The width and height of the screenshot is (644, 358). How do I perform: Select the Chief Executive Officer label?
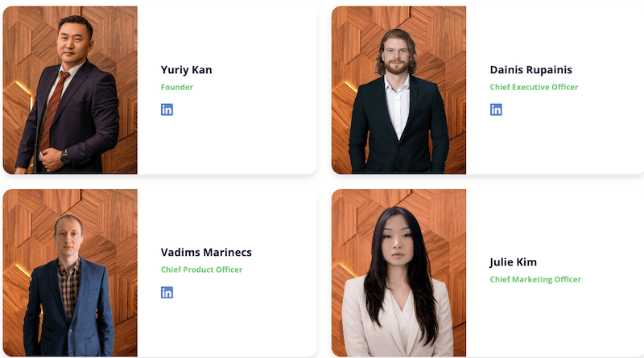[534, 87]
